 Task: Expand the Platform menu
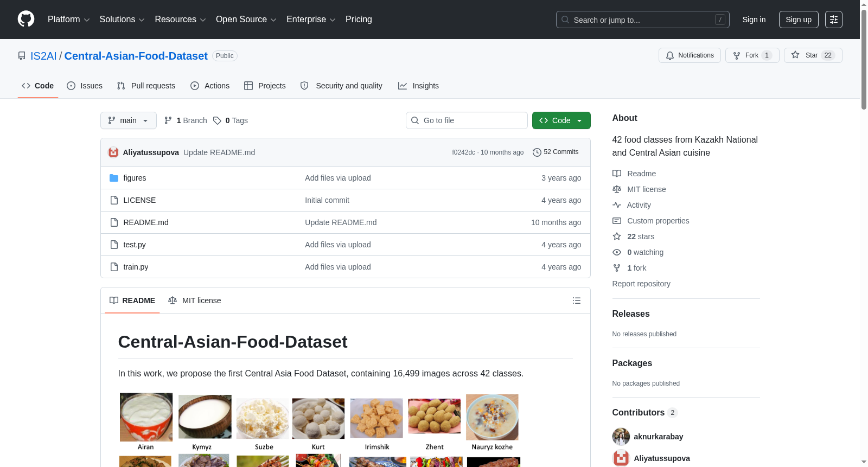point(68,20)
